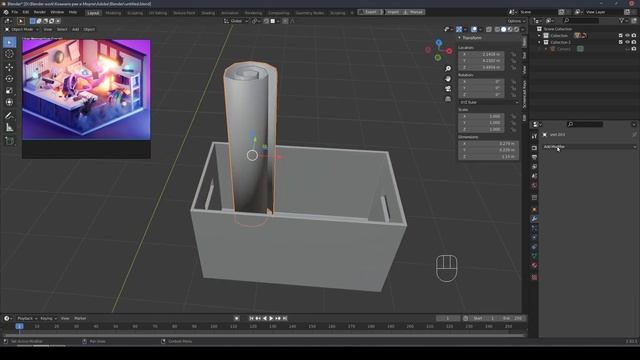640x360 pixels.
Task: Collapse the Transform panel
Action: (460, 38)
